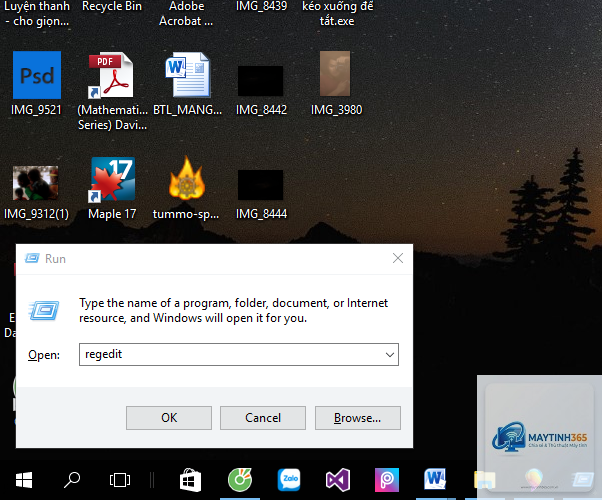602x500 pixels.
Task: Click the Adobe Acrobat desktop label
Action: 186,13
